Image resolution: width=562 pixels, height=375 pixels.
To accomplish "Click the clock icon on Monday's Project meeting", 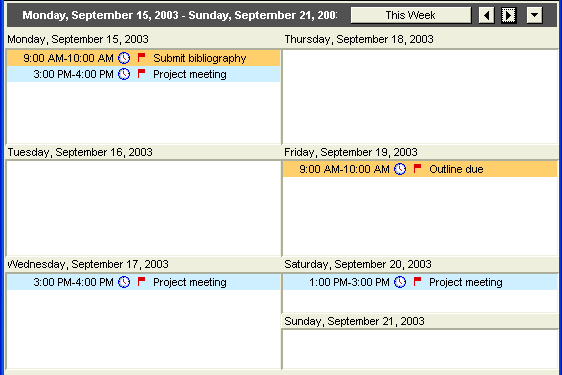I will click(124, 74).
